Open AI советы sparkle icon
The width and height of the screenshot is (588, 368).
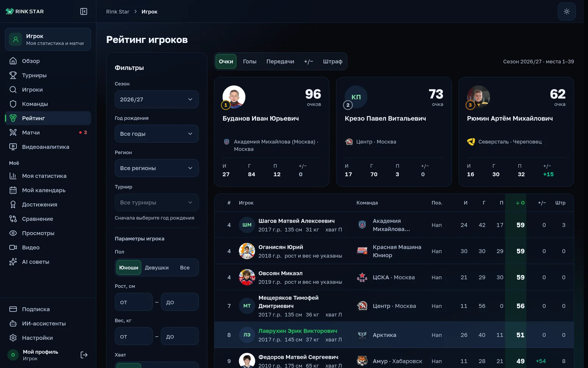coord(13,262)
